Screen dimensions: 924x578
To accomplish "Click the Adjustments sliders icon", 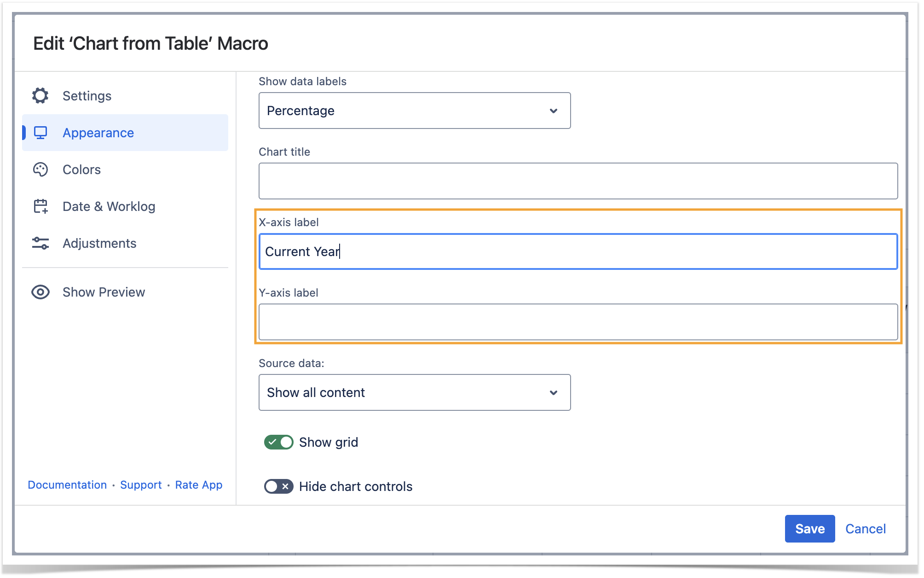I will point(40,243).
